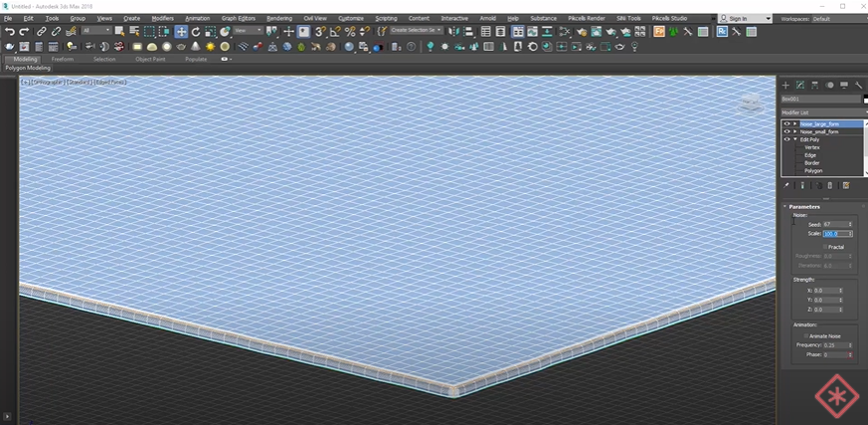
Task: Hide the Noise_small_form modifier via eye icon
Action: [x=786, y=131]
